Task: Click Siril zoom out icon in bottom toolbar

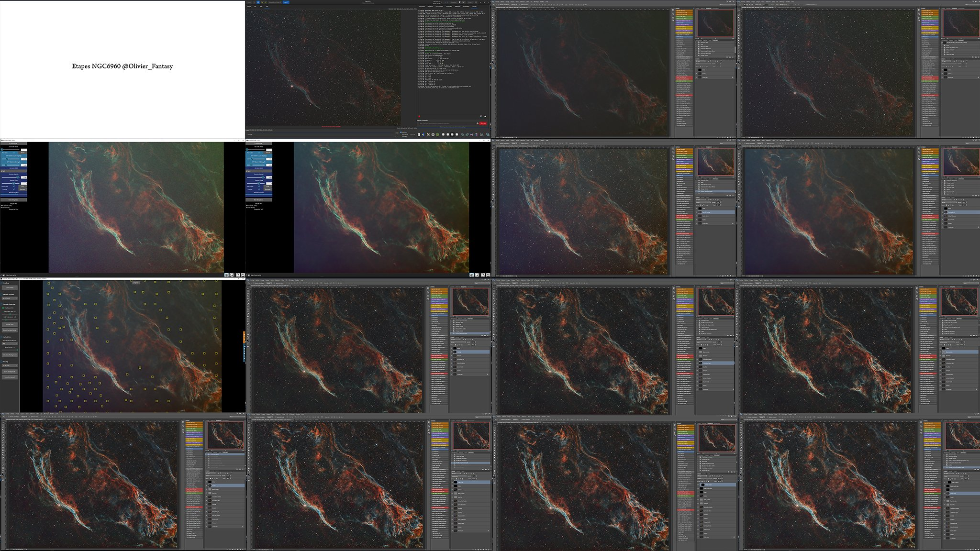Action: click(x=443, y=134)
